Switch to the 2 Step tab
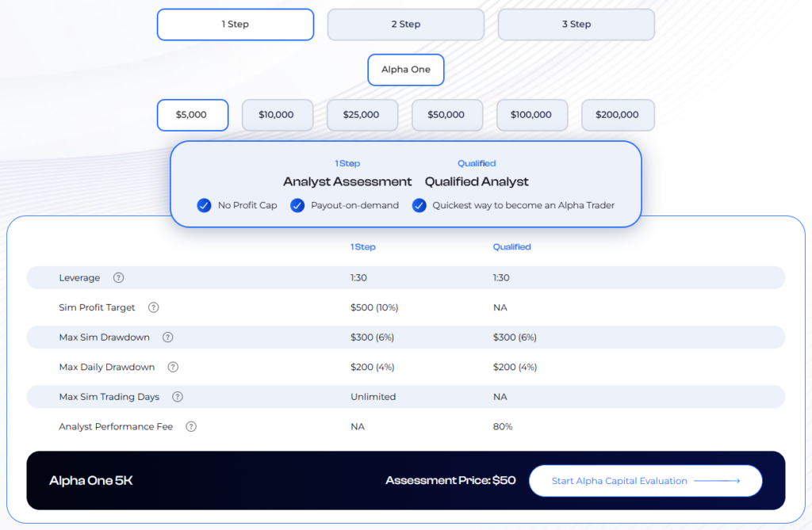812x530 pixels. pos(405,25)
